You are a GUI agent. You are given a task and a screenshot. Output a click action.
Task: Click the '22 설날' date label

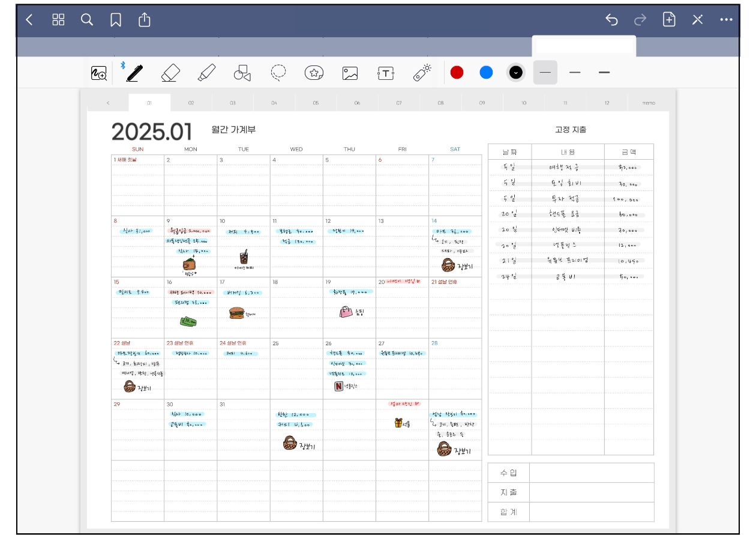click(121, 343)
